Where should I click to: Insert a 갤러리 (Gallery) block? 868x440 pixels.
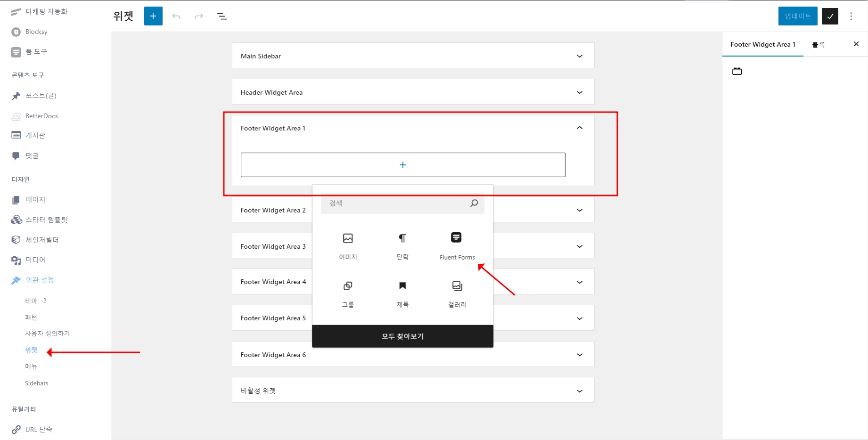click(457, 294)
